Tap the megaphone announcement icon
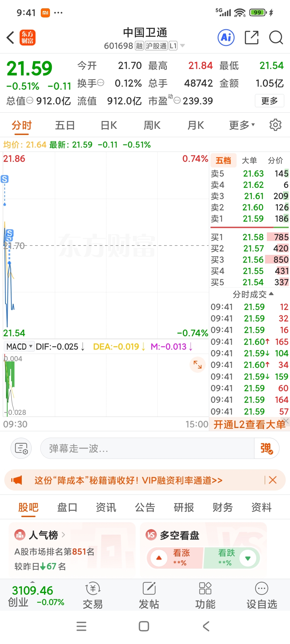 (17, 480)
